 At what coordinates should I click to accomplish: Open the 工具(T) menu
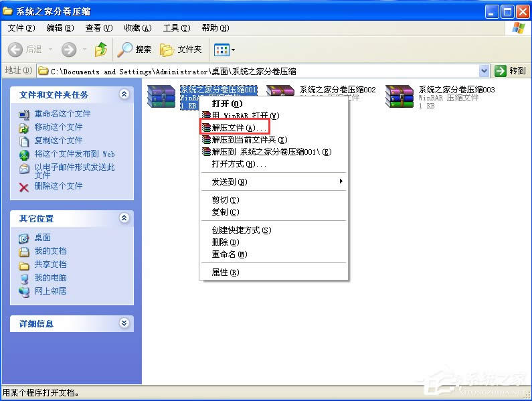[x=177, y=28]
